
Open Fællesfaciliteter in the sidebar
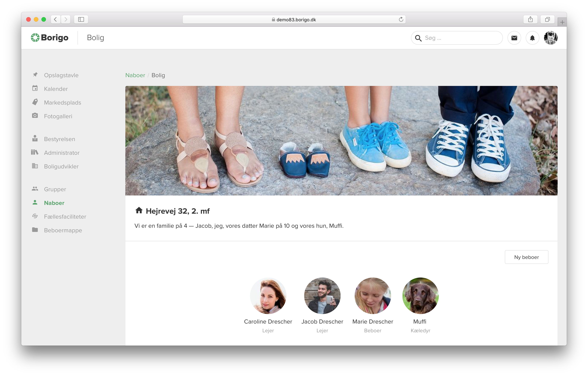pyautogui.click(x=65, y=217)
